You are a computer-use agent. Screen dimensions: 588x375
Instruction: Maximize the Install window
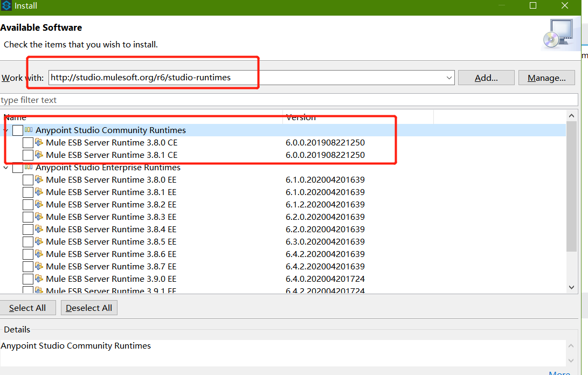pos(533,5)
